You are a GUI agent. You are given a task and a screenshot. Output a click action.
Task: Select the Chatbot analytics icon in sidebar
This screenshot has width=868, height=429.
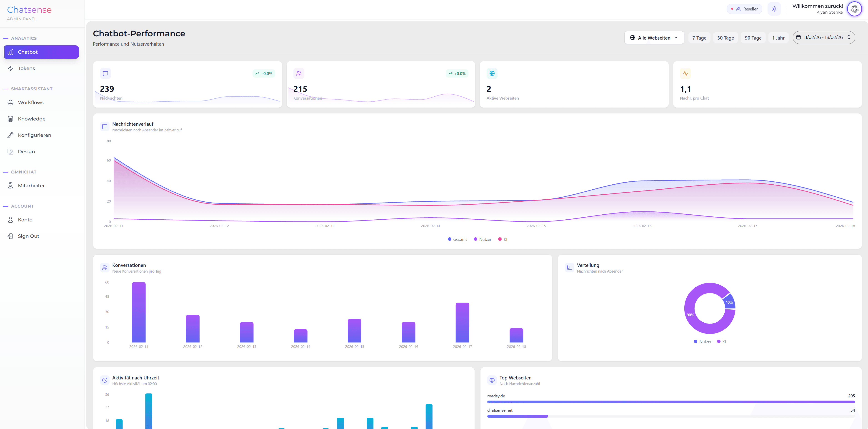click(x=10, y=52)
